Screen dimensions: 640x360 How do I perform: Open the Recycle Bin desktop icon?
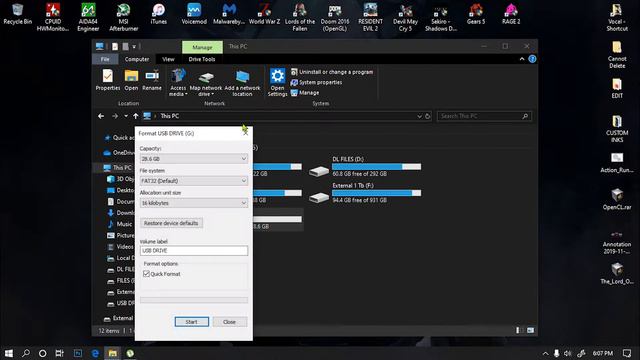point(18,14)
